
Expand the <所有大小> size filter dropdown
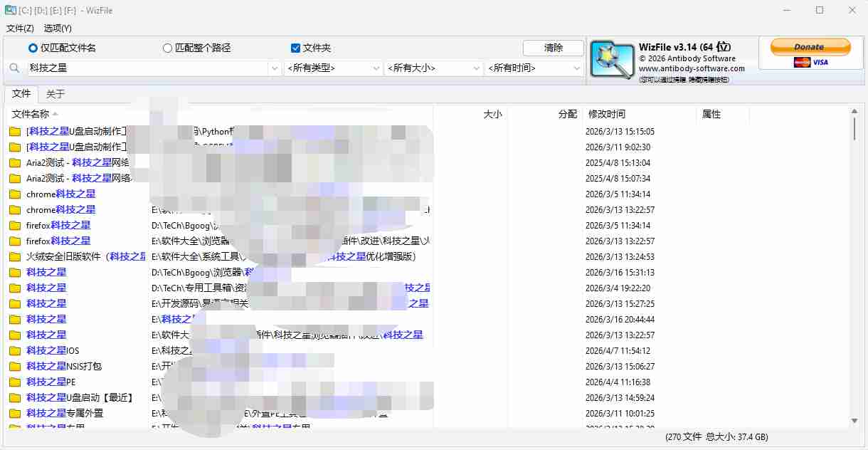pos(433,68)
